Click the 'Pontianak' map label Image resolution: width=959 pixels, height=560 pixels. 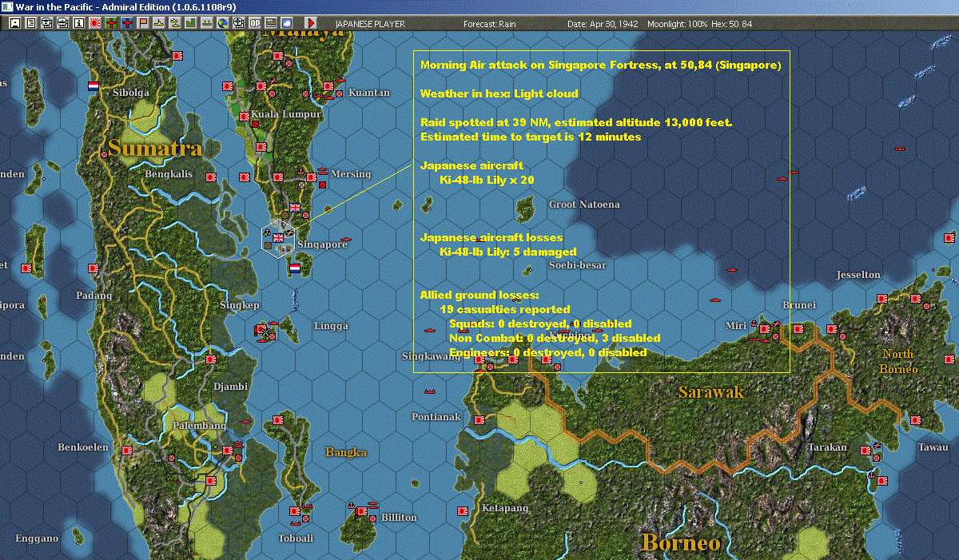(x=436, y=417)
